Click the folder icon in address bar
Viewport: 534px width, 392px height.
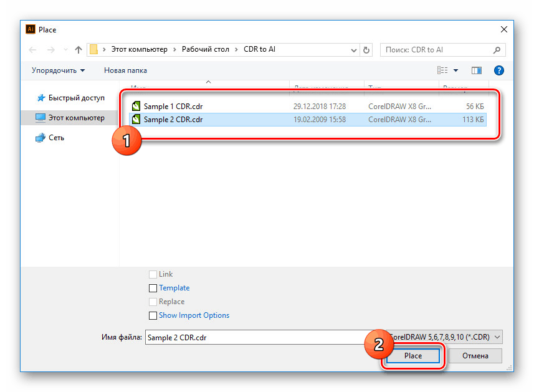coord(93,50)
